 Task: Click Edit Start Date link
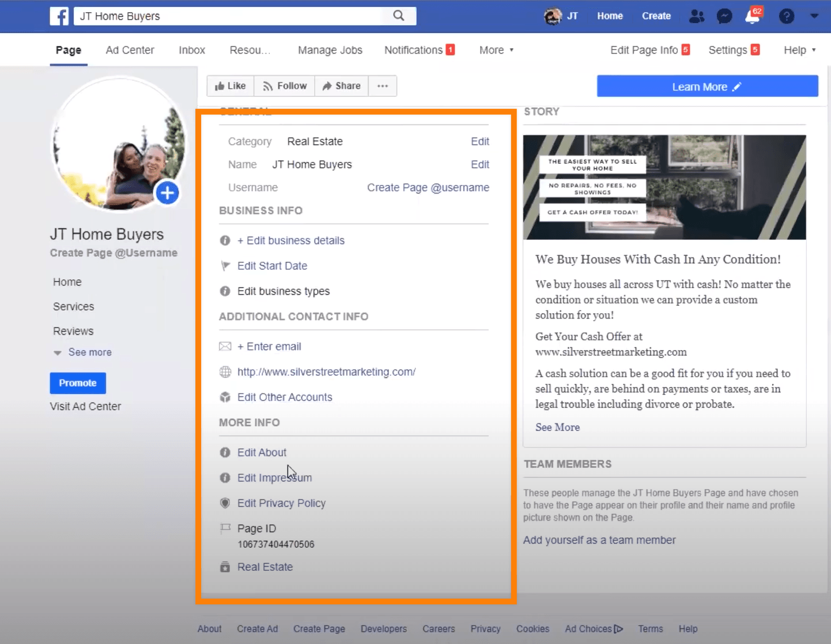point(272,266)
